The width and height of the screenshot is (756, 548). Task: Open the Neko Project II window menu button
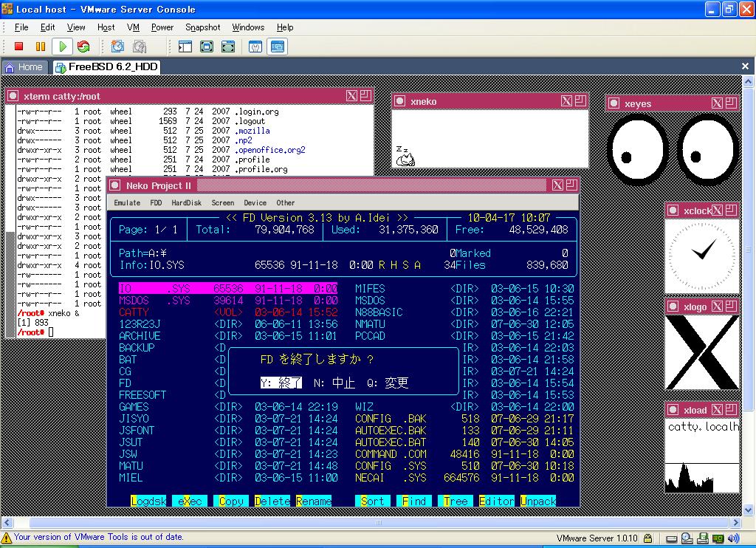point(114,185)
